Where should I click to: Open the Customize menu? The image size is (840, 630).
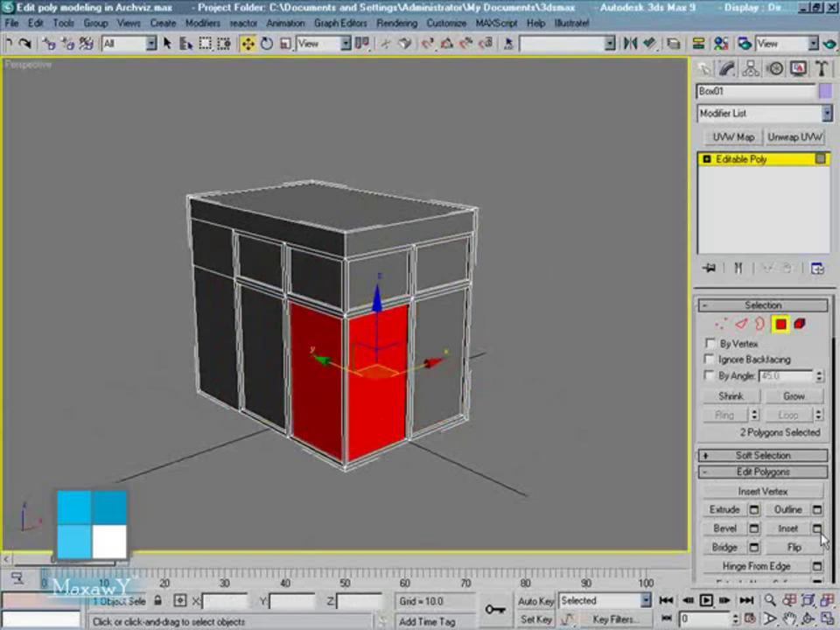coord(446,23)
